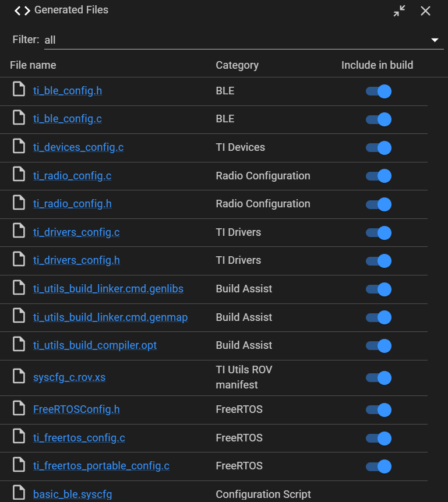Toggle Include in build for ti_freertos_config.c

click(x=378, y=438)
